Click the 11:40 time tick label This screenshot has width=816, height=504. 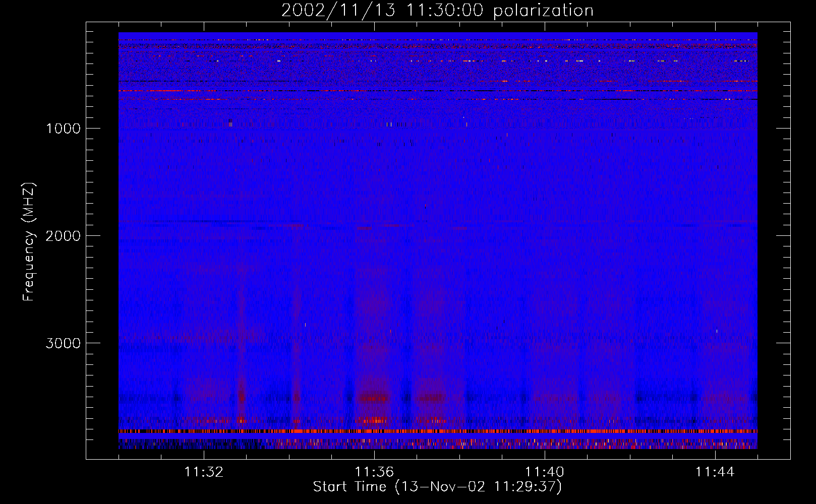click(545, 472)
